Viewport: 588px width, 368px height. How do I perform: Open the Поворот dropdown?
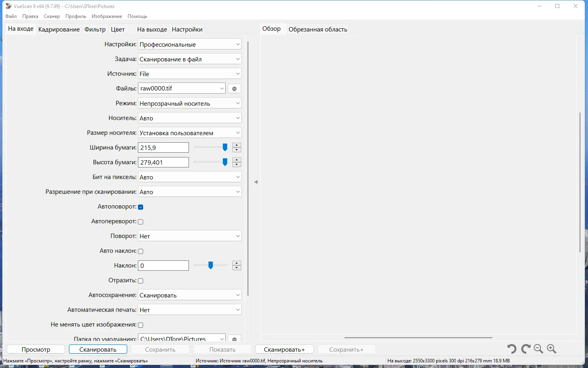click(190, 236)
